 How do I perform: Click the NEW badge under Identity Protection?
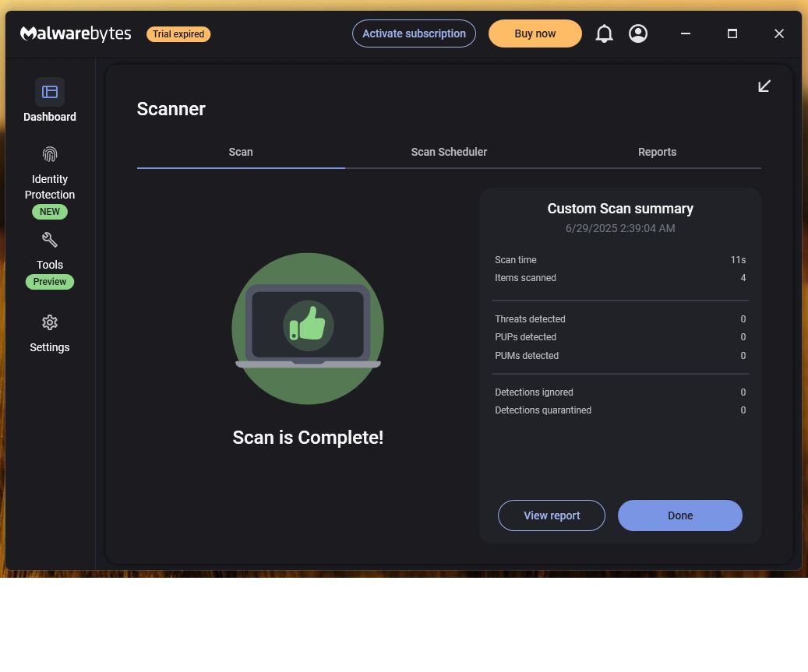49,212
